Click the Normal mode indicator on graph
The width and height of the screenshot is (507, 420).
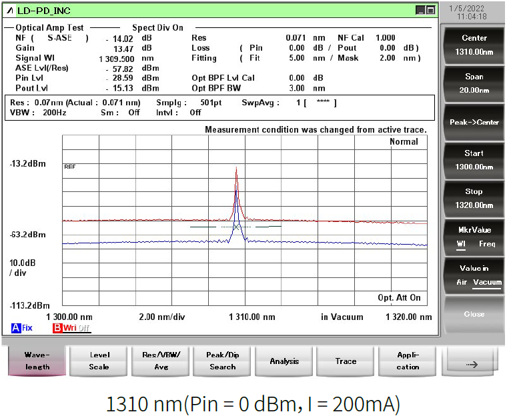(x=404, y=141)
